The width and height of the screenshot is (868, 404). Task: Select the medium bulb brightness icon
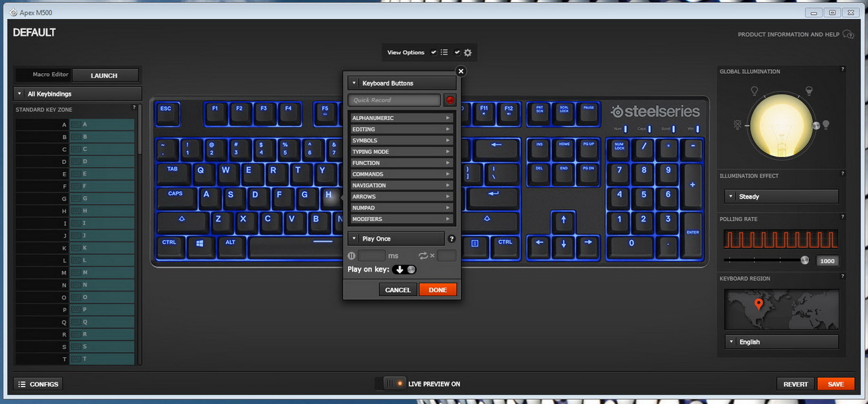point(808,91)
